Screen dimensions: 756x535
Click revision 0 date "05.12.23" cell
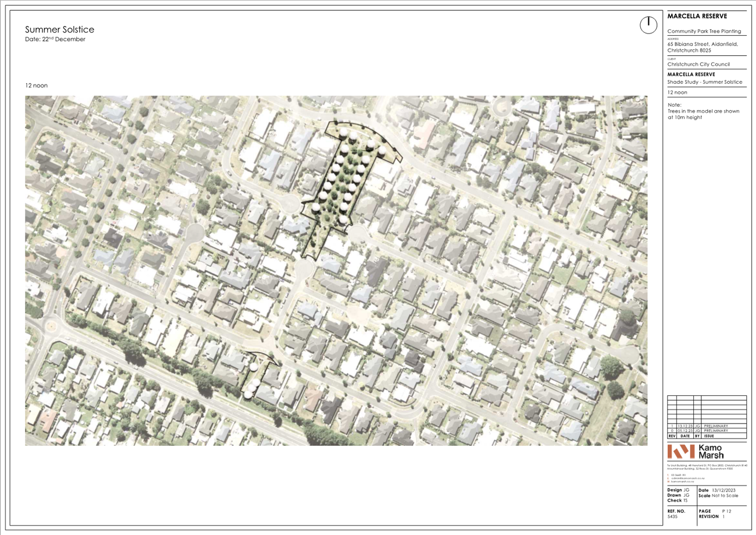[685, 431]
